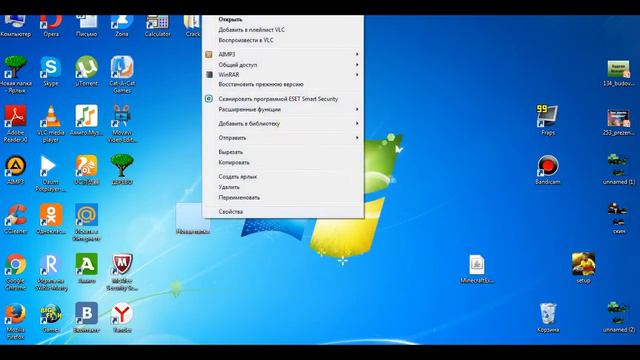The image size is (640, 360).
Task: Open the Отправить submenu
Action: (282, 138)
